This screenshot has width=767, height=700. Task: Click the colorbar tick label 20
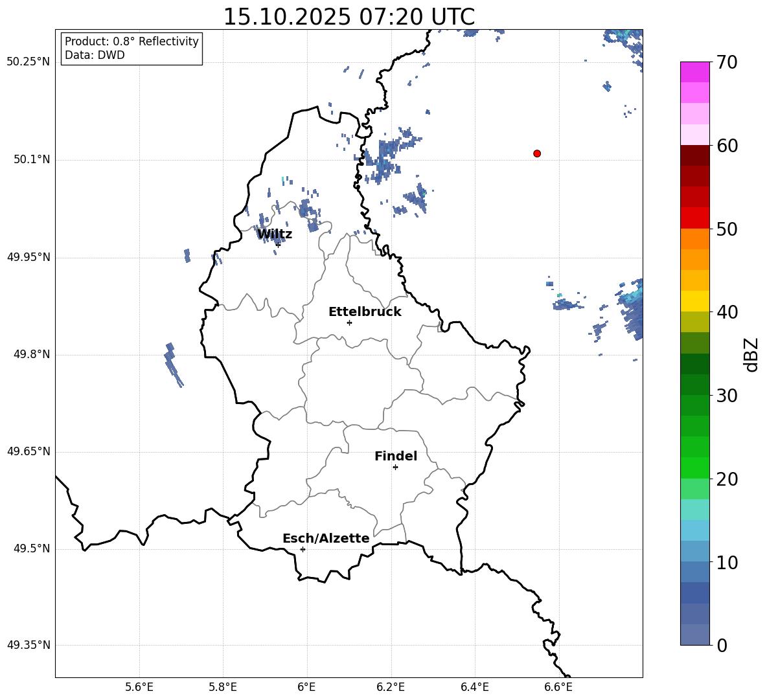[727, 479]
